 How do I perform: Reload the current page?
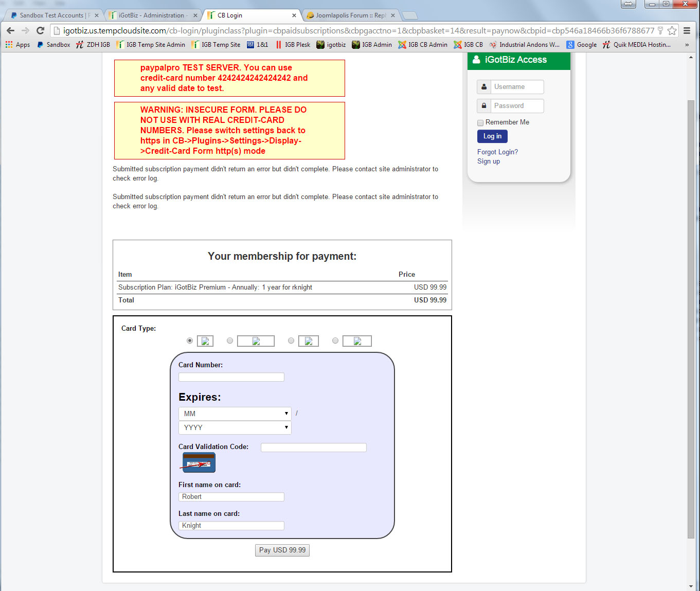[40, 31]
